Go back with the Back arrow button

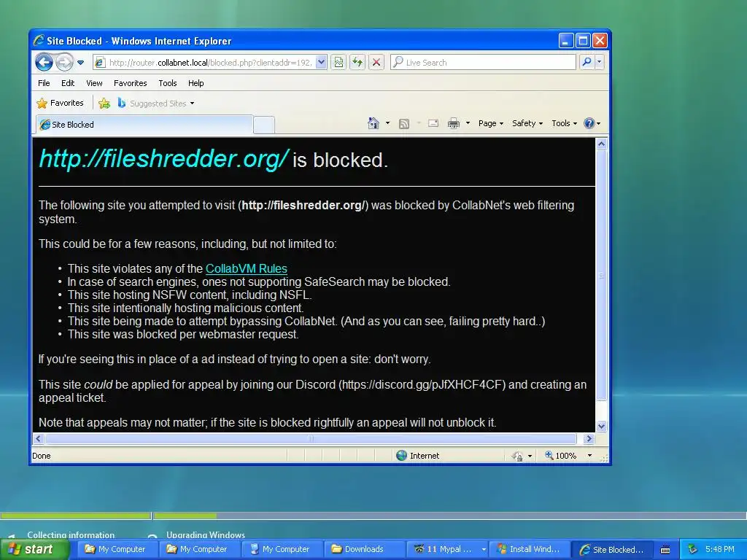point(44,62)
